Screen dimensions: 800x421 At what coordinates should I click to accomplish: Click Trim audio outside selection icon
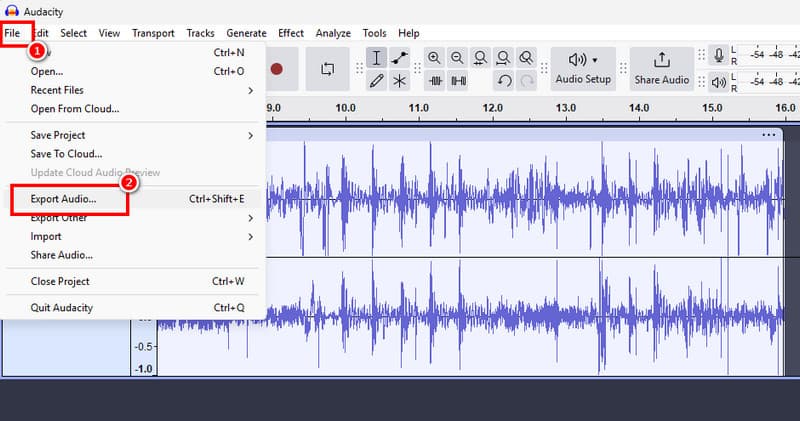coord(435,81)
